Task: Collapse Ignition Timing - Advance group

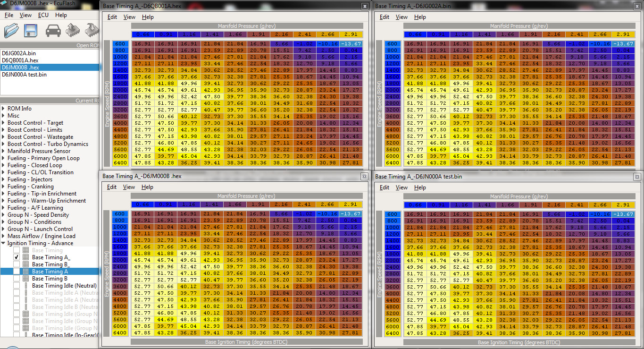Action: pos(4,243)
